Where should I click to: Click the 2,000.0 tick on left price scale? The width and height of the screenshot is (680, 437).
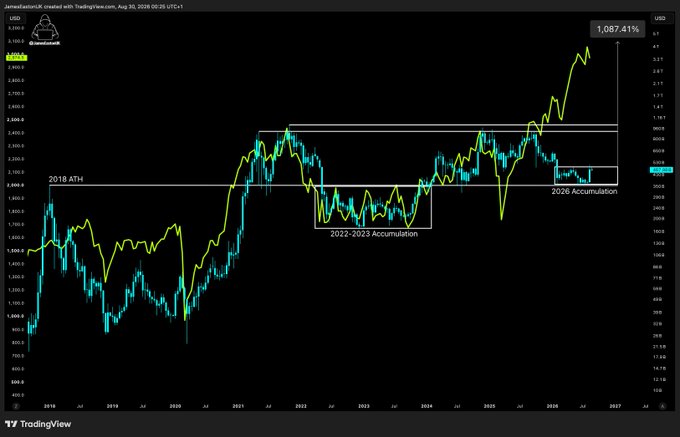click(17, 185)
